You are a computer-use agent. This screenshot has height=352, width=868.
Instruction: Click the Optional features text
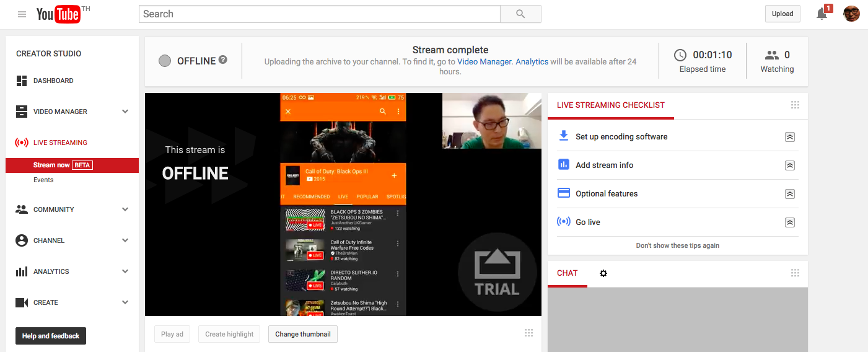[x=607, y=194]
